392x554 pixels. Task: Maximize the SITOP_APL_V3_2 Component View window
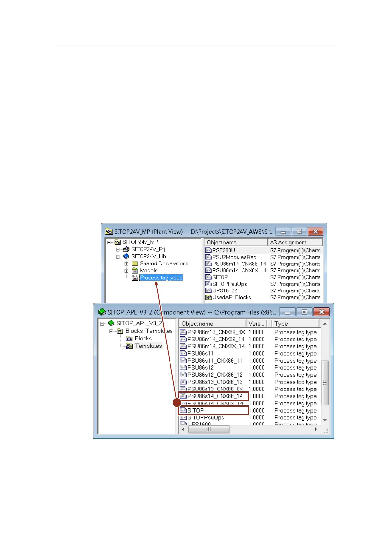[304, 312]
